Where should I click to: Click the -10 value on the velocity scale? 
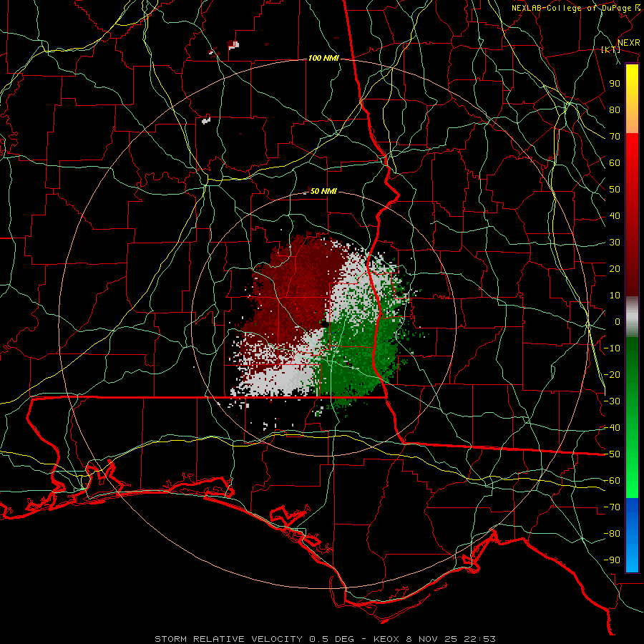pos(612,348)
